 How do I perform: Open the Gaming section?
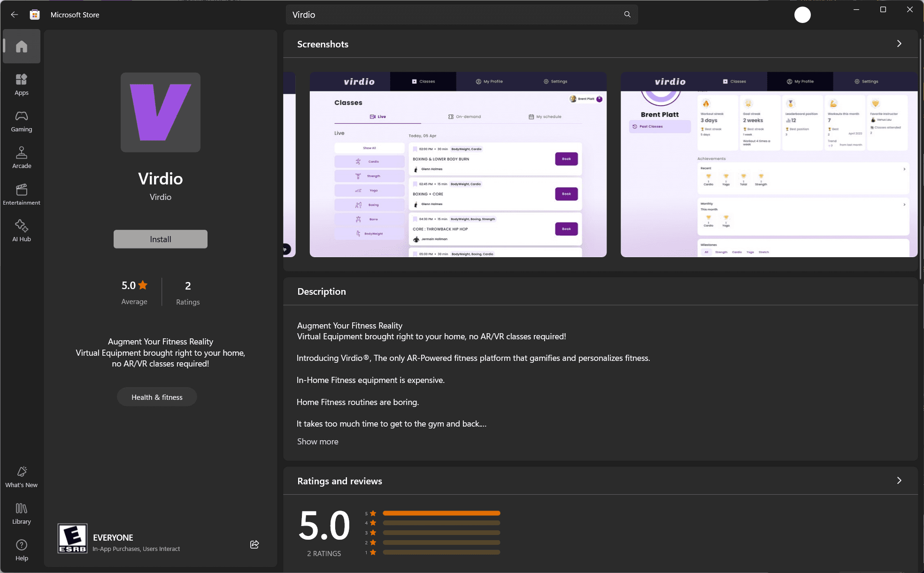point(22,121)
